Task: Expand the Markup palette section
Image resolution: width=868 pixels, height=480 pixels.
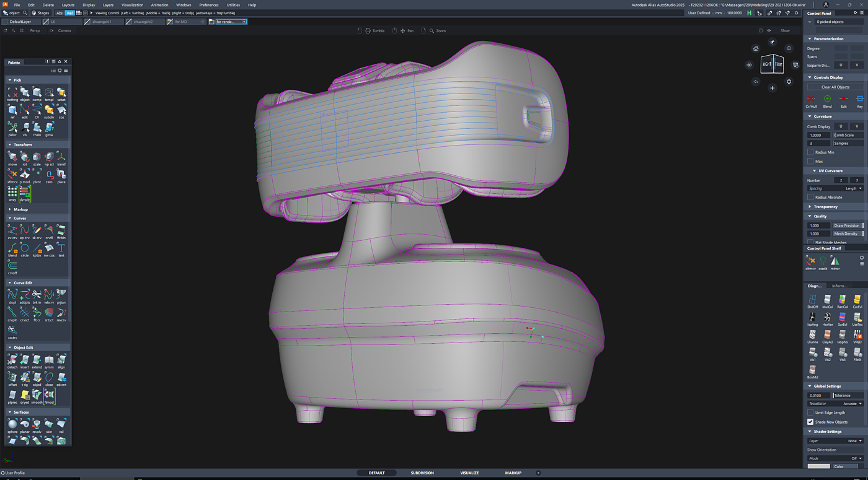Action: (x=20, y=209)
